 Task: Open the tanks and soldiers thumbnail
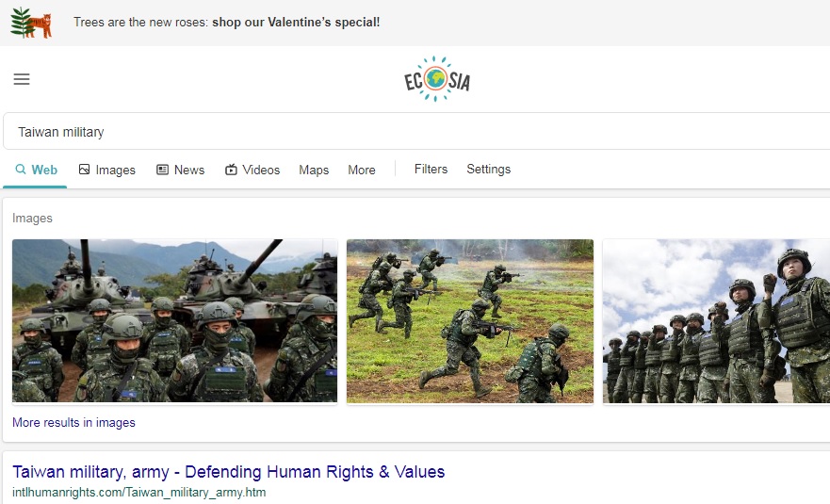pyautogui.click(x=174, y=321)
